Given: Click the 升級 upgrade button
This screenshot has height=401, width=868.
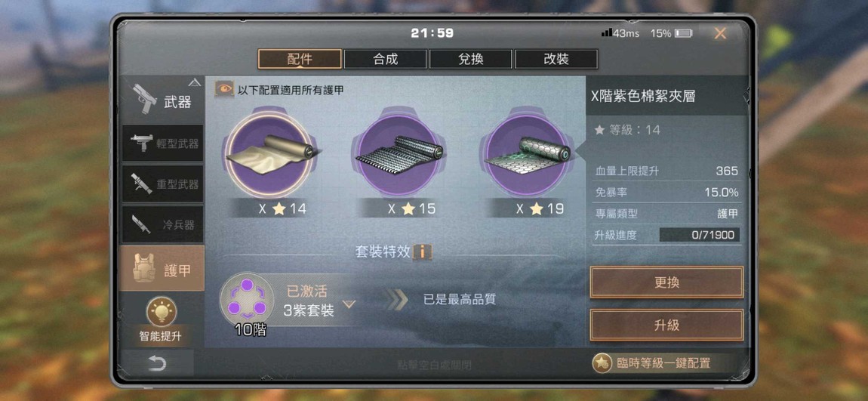Looking at the screenshot, I should point(666,325).
